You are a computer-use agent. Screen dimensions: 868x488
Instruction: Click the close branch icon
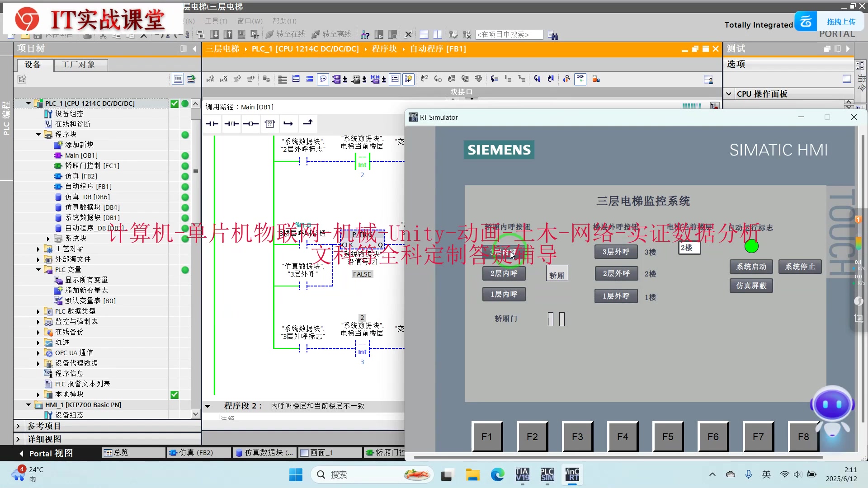[307, 123]
